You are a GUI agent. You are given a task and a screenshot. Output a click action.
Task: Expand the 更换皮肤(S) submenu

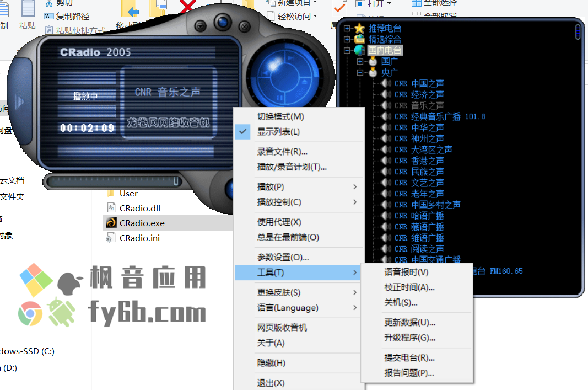point(299,292)
